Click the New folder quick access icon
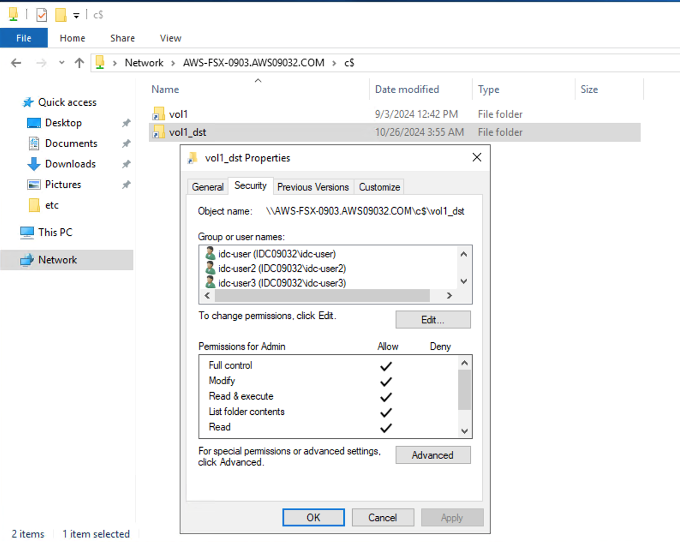Viewport: 680px width, 542px height. tap(61, 15)
